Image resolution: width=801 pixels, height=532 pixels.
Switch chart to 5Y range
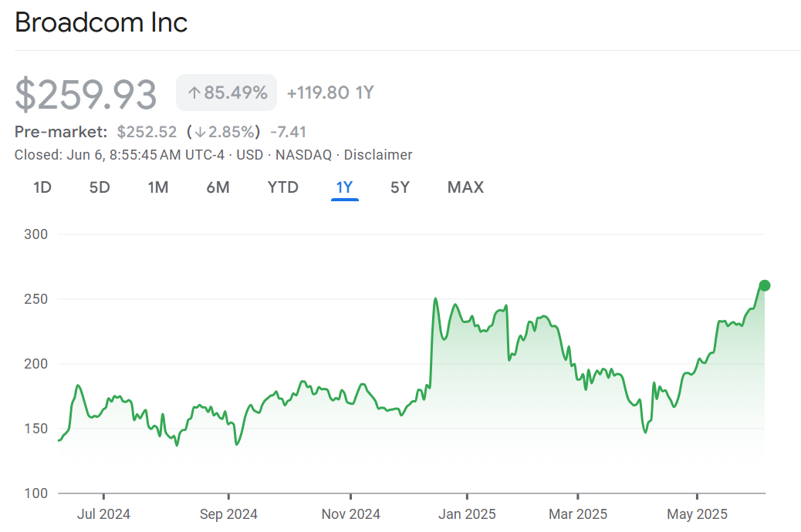click(x=400, y=187)
